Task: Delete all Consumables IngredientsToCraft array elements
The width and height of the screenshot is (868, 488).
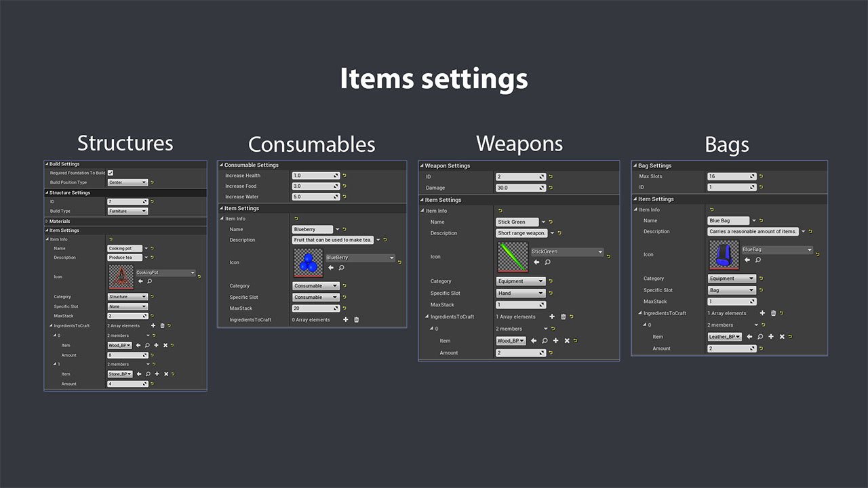Action: coord(357,320)
